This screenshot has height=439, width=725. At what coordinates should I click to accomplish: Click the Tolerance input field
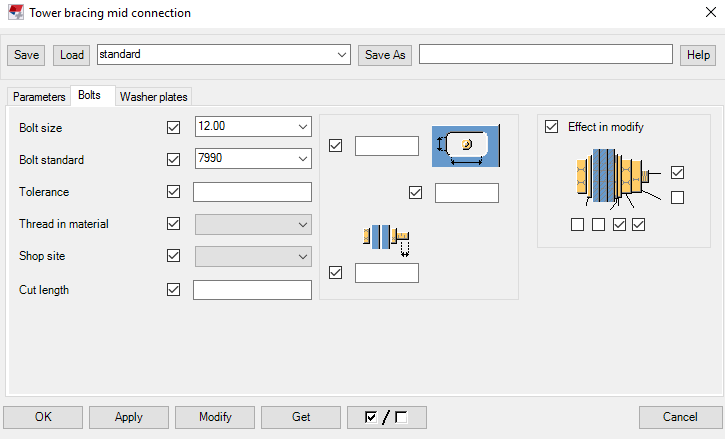point(252,192)
